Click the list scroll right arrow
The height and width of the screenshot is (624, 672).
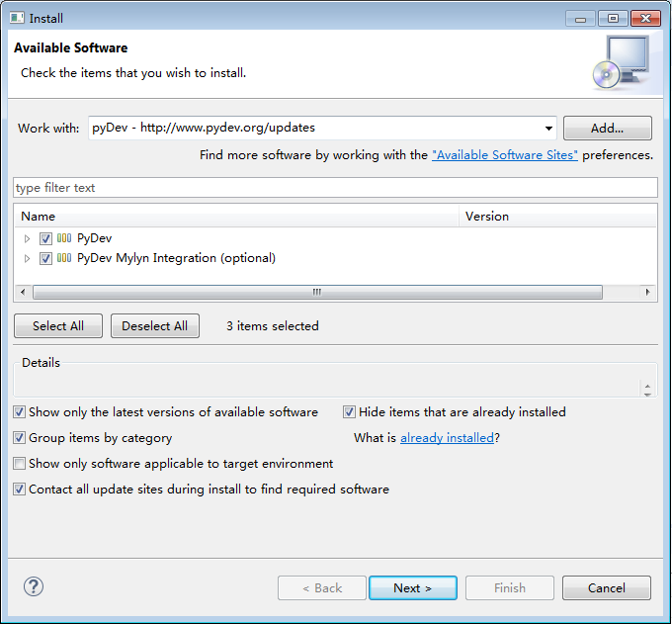click(x=648, y=292)
